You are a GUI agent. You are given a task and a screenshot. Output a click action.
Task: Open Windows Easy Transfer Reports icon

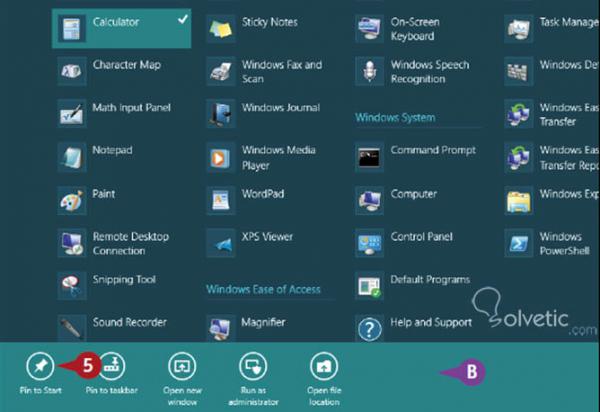[518, 157]
